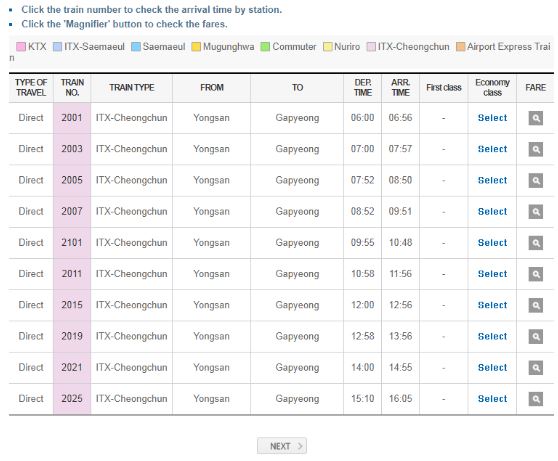Select economy class for train 2011
The image size is (558, 461).
pos(492,274)
